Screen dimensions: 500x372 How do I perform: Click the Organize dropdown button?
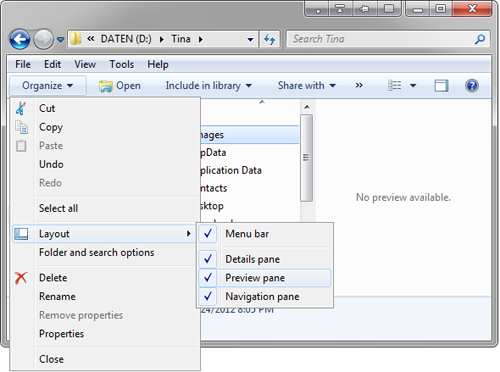point(48,86)
